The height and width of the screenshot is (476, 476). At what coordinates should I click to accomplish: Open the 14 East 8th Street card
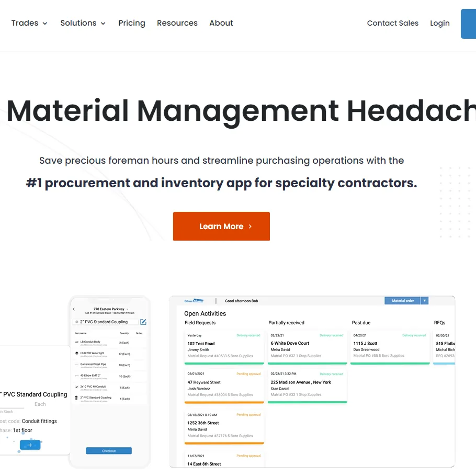tap(224, 459)
